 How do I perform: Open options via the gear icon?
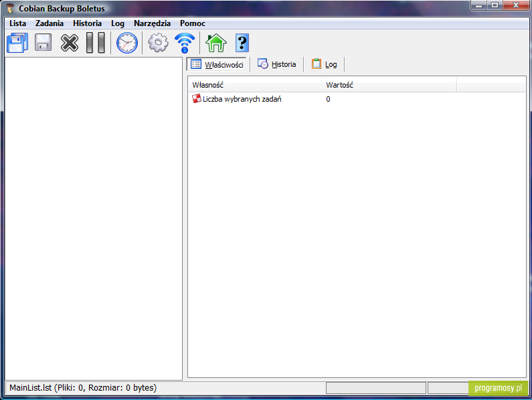coord(158,43)
